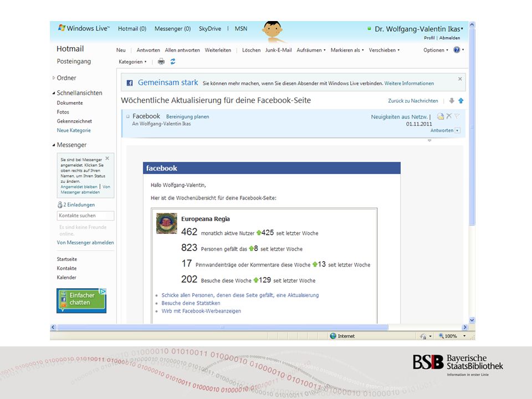Click Neu to compose a message
This screenshot has height=399, width=532.
[121, 50]
